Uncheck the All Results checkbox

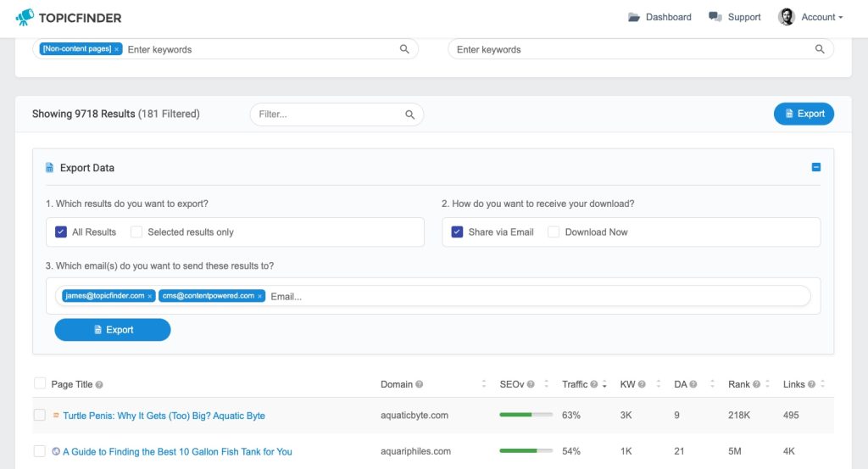coord(61,232)
